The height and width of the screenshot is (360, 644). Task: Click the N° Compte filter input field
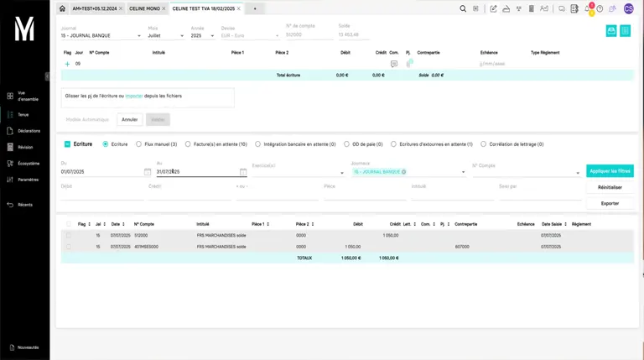[522, 173]
